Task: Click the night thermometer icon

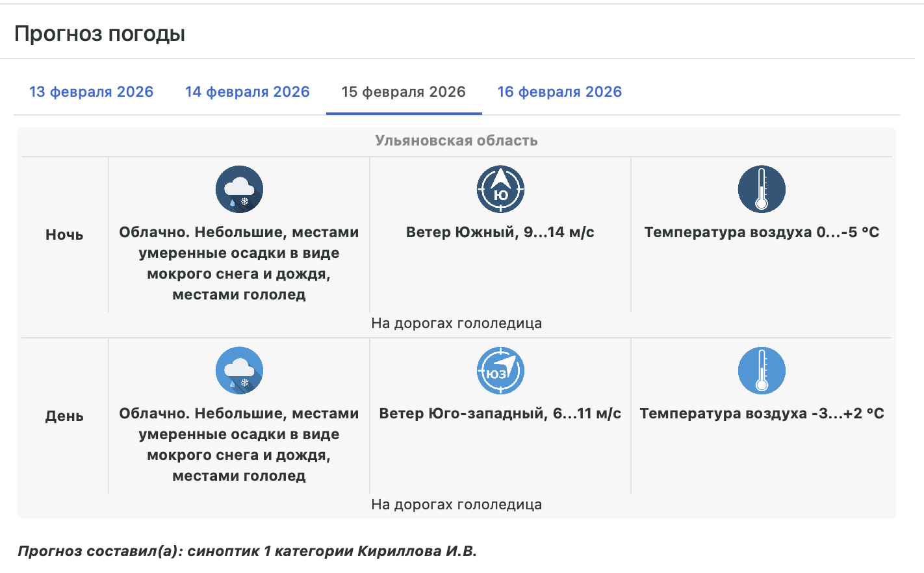Action: [x=762, y=189]
